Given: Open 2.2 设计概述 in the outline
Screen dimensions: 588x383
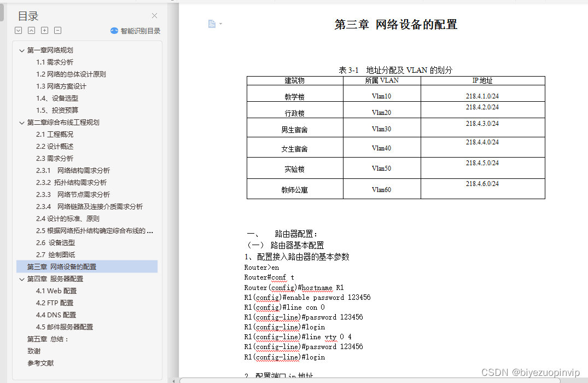Looking at the screenshot, I should (x=55, y=146).
